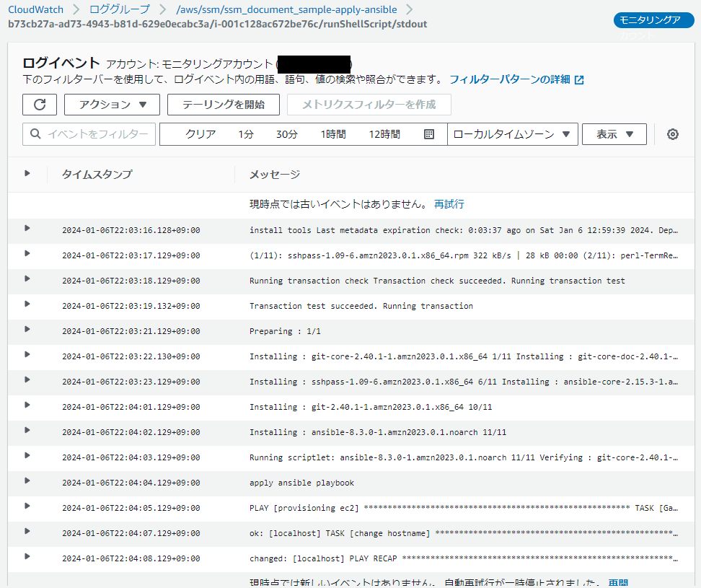Expand the 22:04:02.129 ansible-8.3.0 installing row

click(x=27, y=431)
